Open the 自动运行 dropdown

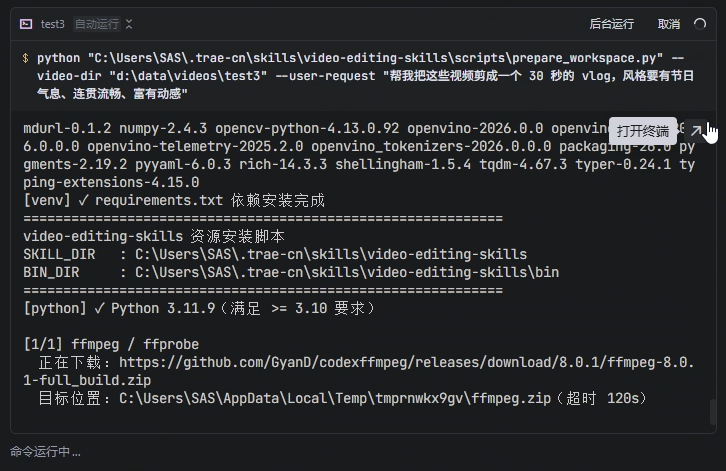[103, 24]
